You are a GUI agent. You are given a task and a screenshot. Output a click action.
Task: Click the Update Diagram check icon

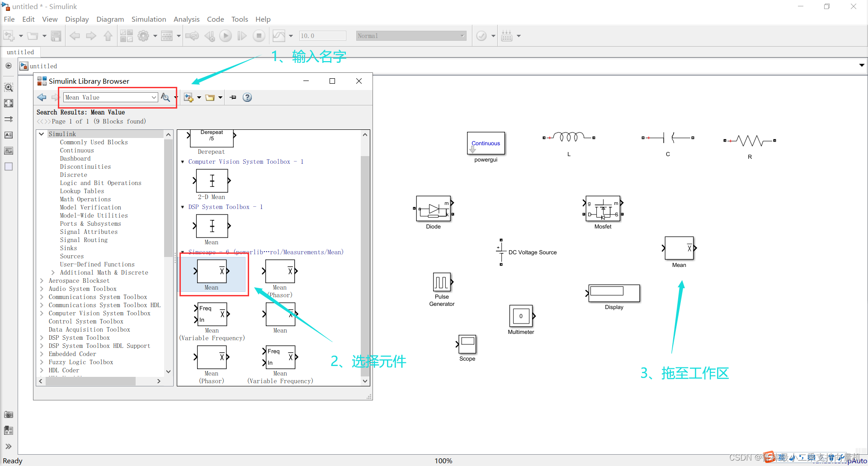481,36
